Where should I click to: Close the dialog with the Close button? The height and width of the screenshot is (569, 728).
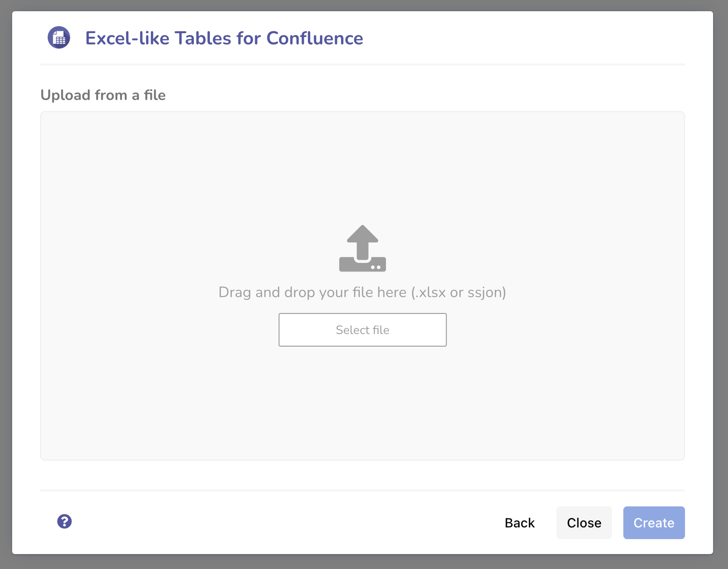coord(584,523)
